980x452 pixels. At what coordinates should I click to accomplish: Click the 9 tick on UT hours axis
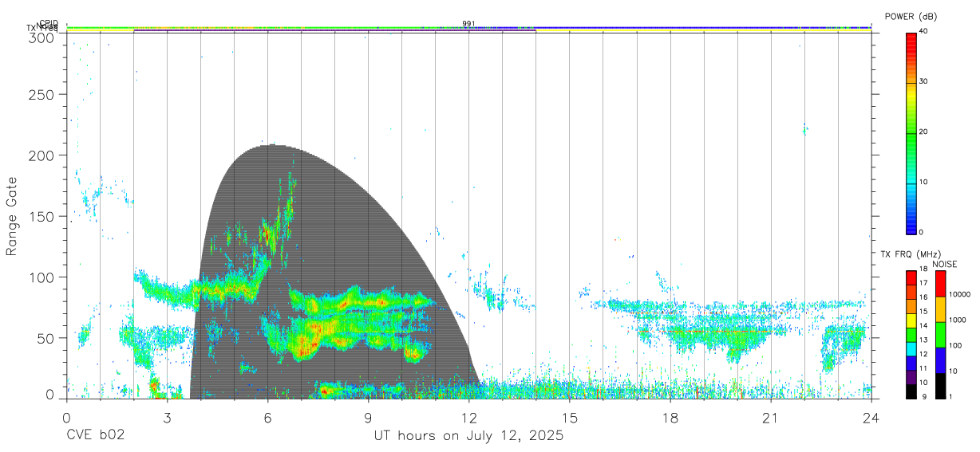pos(368,418)
